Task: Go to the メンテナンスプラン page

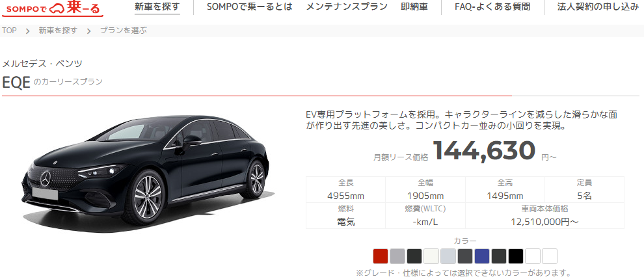Action: 347,7
